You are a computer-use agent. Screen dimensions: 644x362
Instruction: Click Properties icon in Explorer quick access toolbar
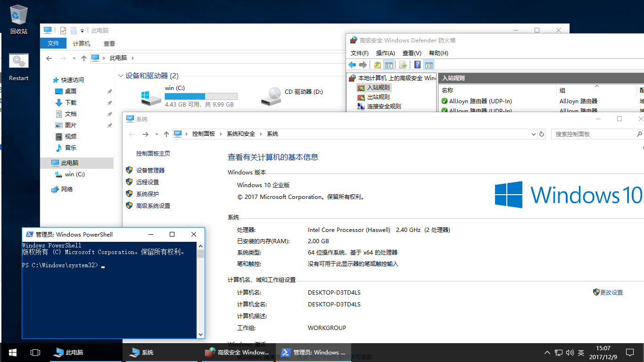[x=63, y=30]
